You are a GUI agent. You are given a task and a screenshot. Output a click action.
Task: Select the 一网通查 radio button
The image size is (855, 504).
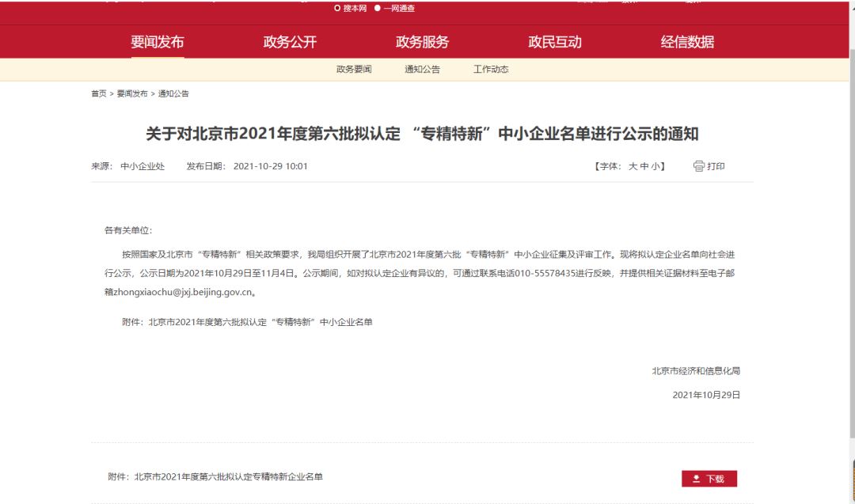click(x=378, y=8)
